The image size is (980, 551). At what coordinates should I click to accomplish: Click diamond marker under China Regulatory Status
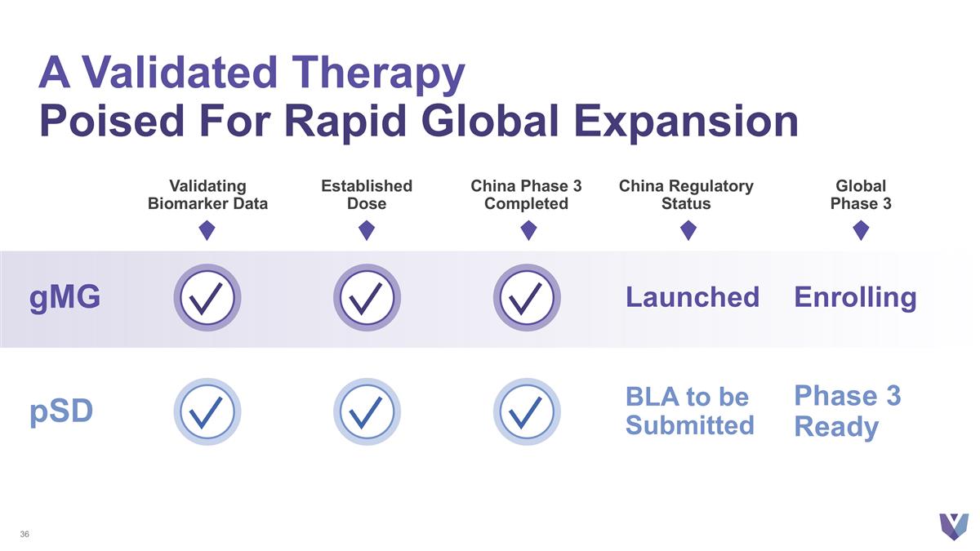[688, 231]
